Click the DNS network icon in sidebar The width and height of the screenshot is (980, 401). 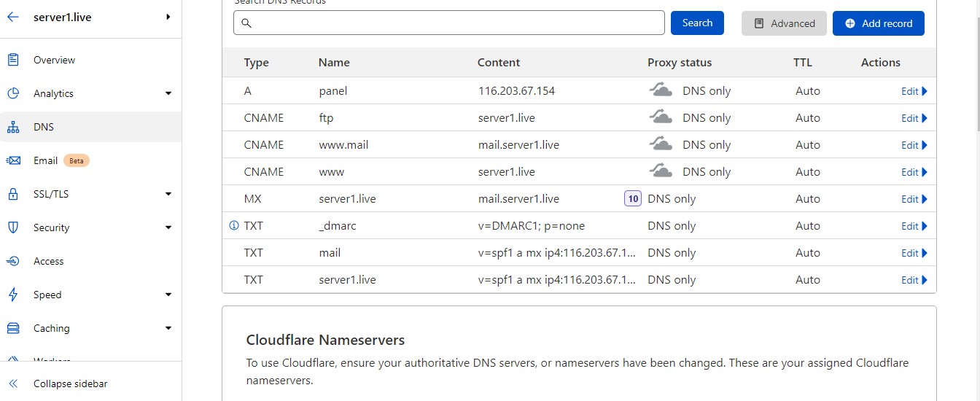(x=13, y=127)
